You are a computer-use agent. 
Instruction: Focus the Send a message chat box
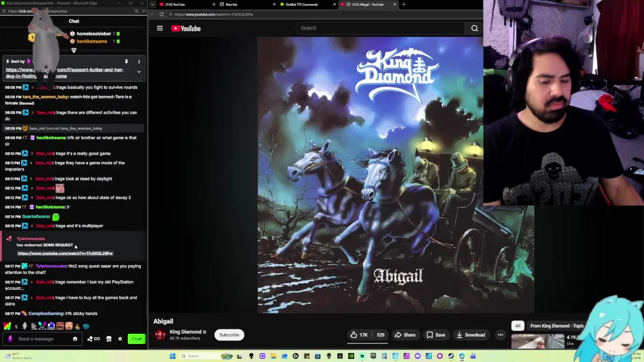43,339
